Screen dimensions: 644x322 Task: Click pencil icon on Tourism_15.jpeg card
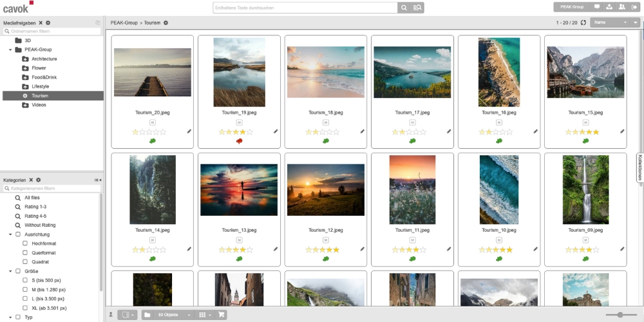[622, 131]
